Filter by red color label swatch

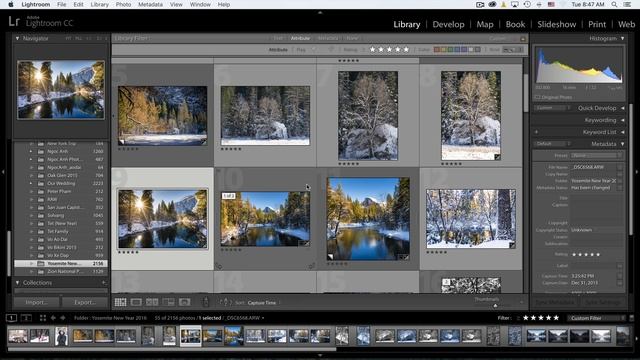(x=436, y=49)
